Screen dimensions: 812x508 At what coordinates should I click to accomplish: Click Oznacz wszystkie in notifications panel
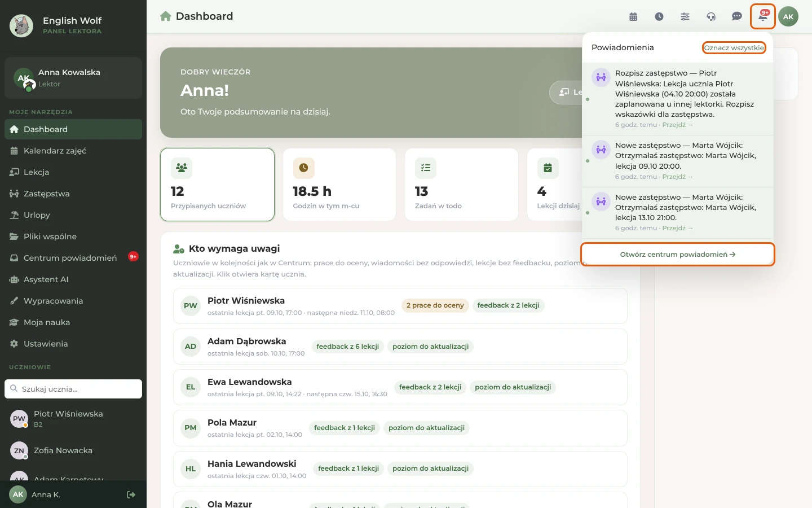734,48
